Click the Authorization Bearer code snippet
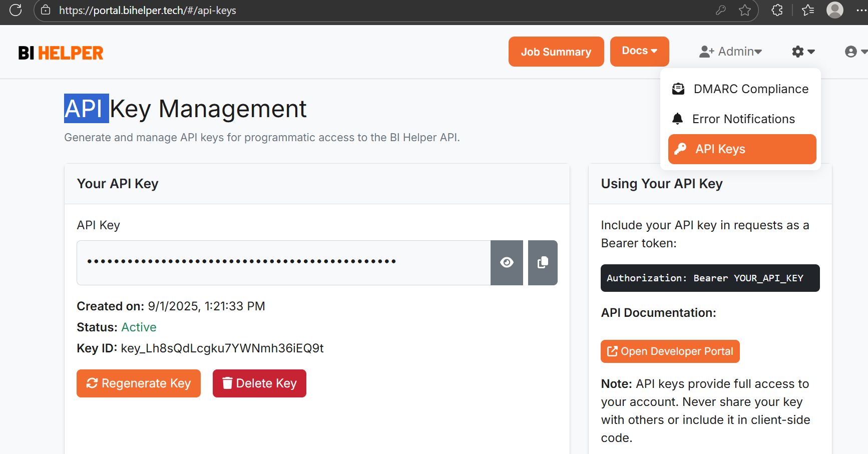The height and width of the screenshot is (454, 868). [710, 278]
